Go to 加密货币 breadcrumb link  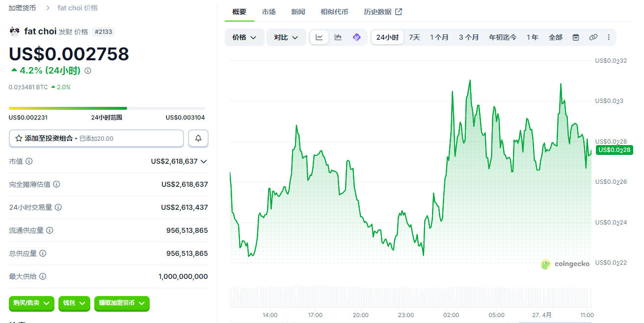click(x=22, y=8)
